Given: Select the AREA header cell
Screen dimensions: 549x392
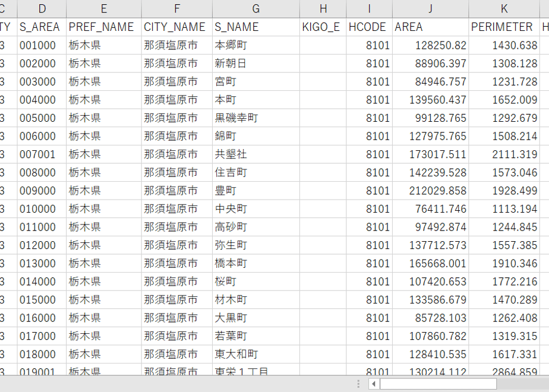Looking at the screenshot, I should click(x=430, y=27).
